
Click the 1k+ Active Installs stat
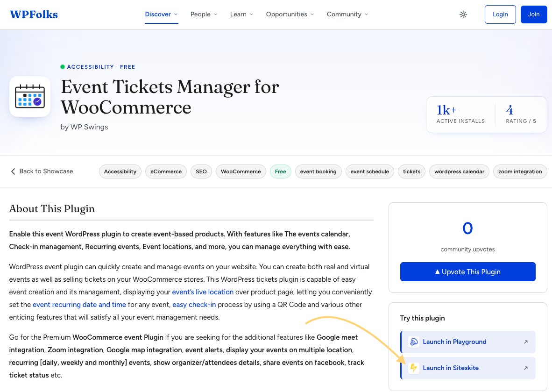[x=460, y=114]
